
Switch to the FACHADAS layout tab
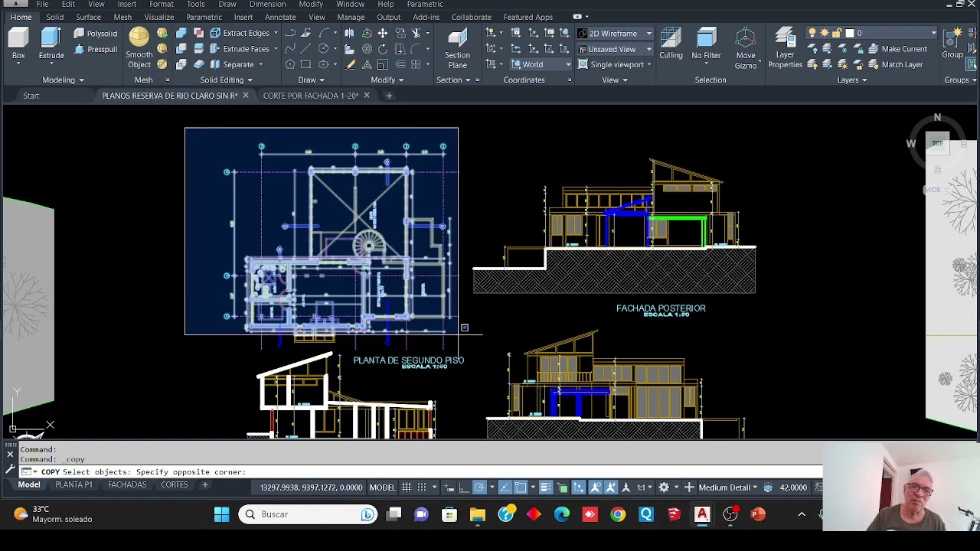(x=127, y=485)
